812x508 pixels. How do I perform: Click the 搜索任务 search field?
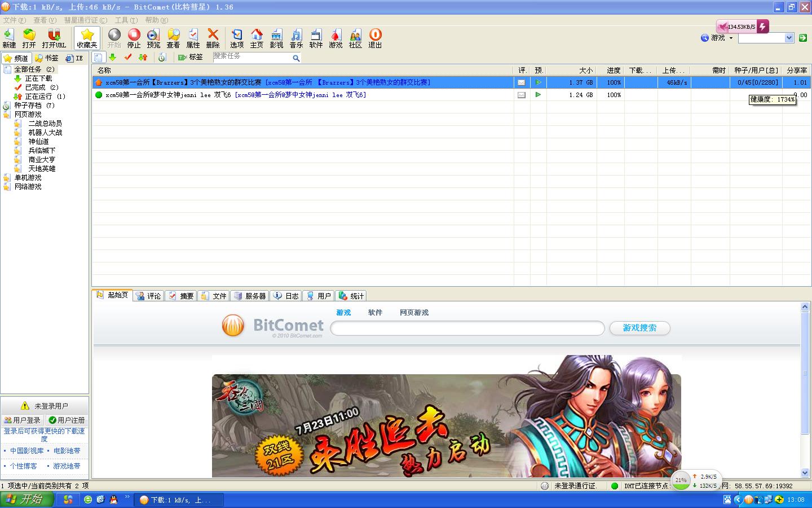tap(251, 57)
